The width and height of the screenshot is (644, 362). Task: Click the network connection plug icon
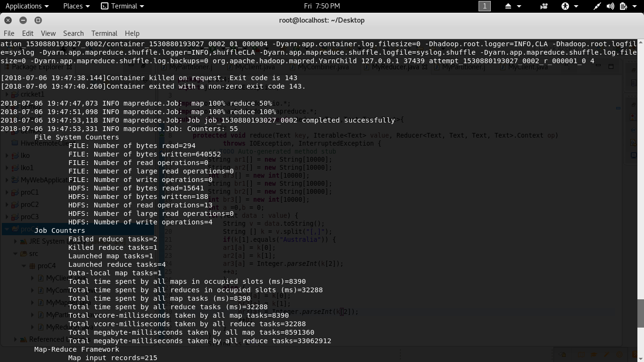pyautogui.click(x=597, y=6)
